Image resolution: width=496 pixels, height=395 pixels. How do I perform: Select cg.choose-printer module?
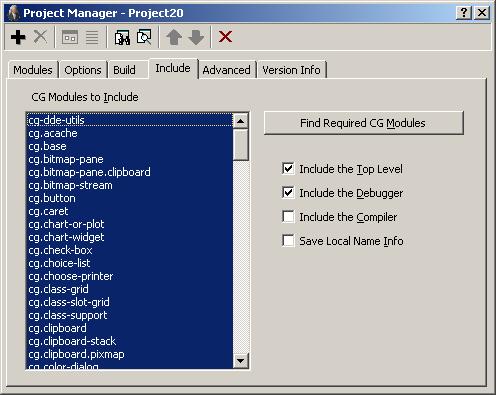pyautogui.click(x=130, y=276)
